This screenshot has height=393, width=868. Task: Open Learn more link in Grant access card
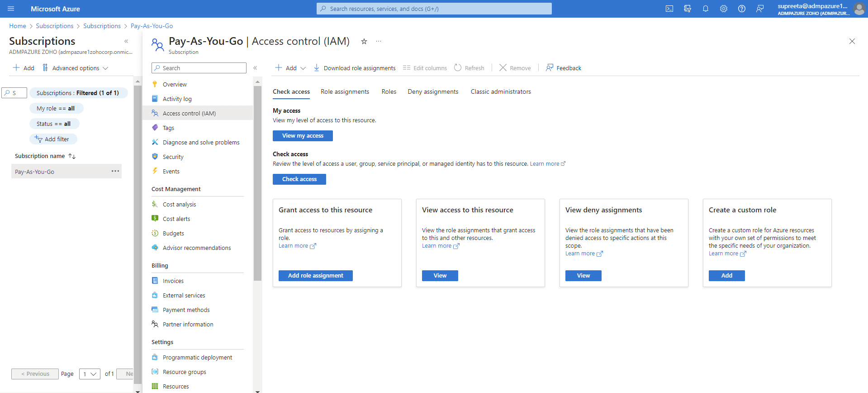[x=297, y=246]
